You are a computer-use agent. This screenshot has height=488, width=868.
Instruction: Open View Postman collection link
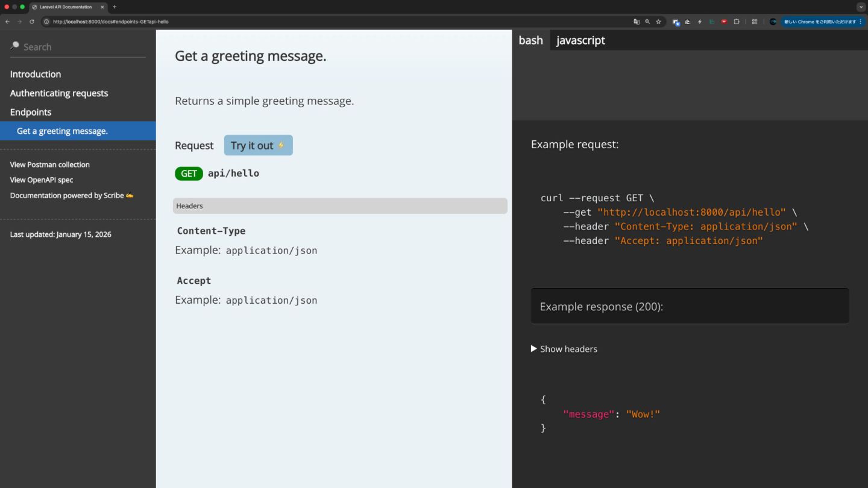click(x=49, y=164)
